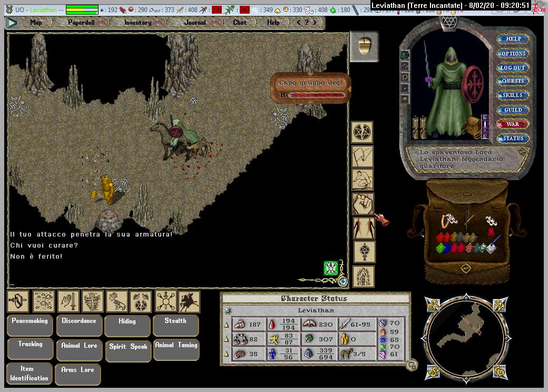Click the green play arrow in the menu bar
This screenshot has height=392, width=548.
pyautogui.click(x=12, y=23)
